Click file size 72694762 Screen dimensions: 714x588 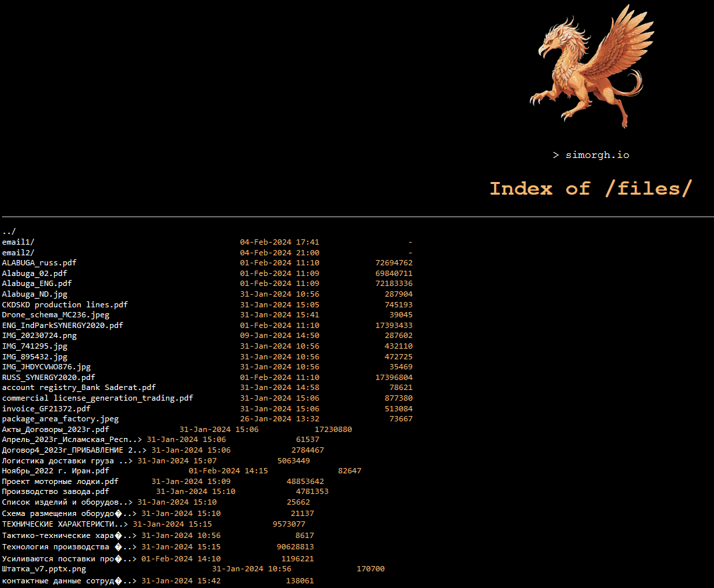(x=394, y=263)
